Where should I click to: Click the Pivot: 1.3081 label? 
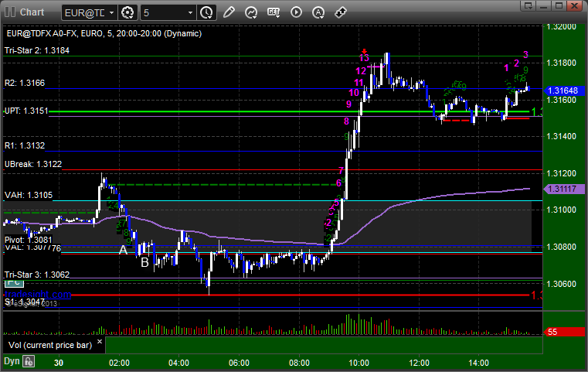pos(29,240)
